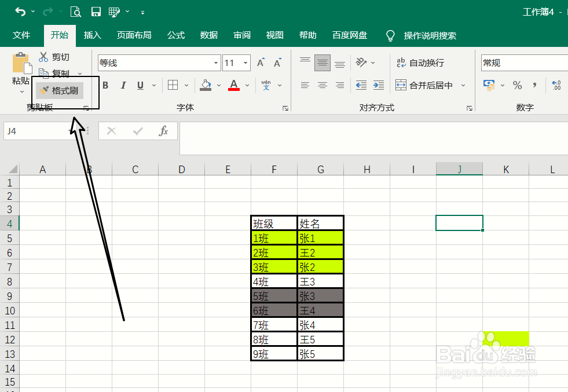Open alignment settings dialog launcher
The image size is (568, 392).
point(470,108)
